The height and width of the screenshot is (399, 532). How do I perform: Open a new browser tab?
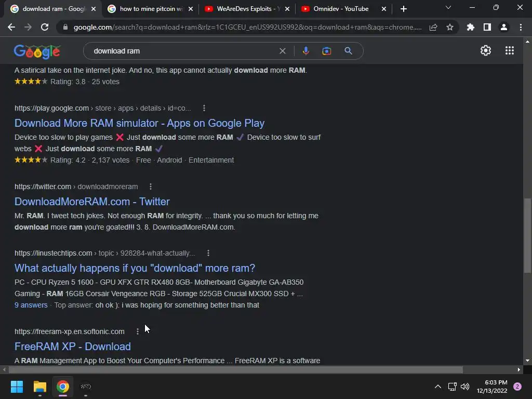click(x=403, y=9)
